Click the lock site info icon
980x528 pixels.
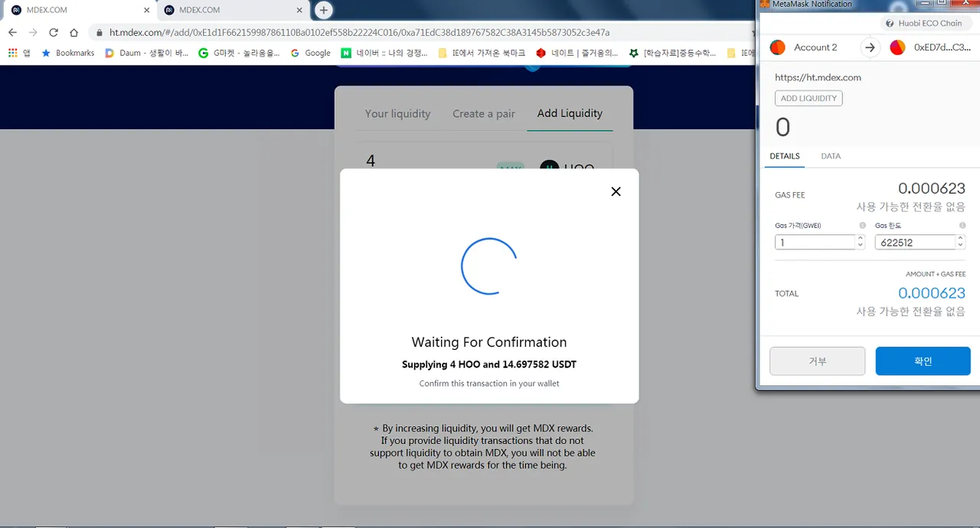point(99,33)
